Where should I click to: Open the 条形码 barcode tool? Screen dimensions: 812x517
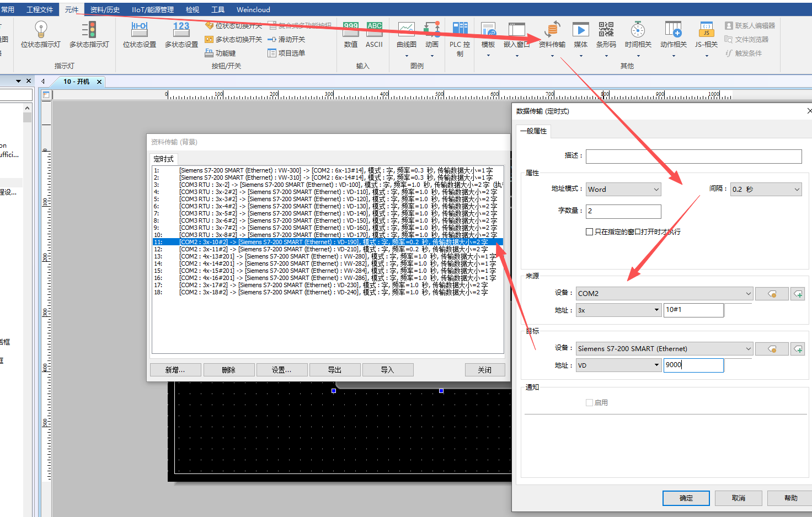tap(606, 35)
